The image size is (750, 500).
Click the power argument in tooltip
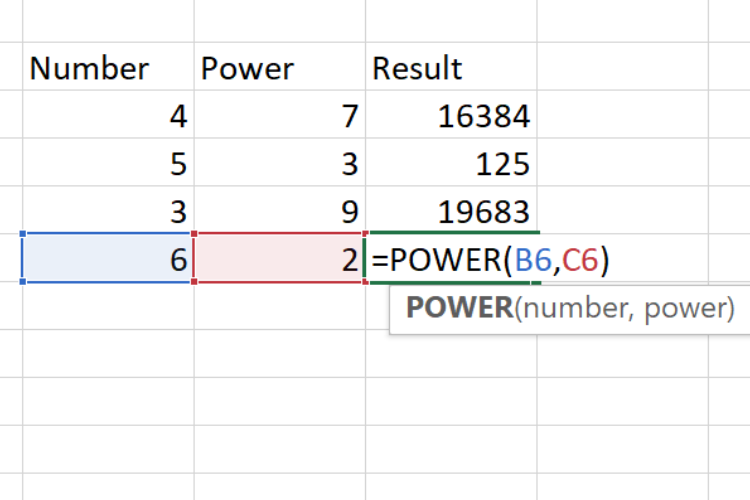coord(685,310)
